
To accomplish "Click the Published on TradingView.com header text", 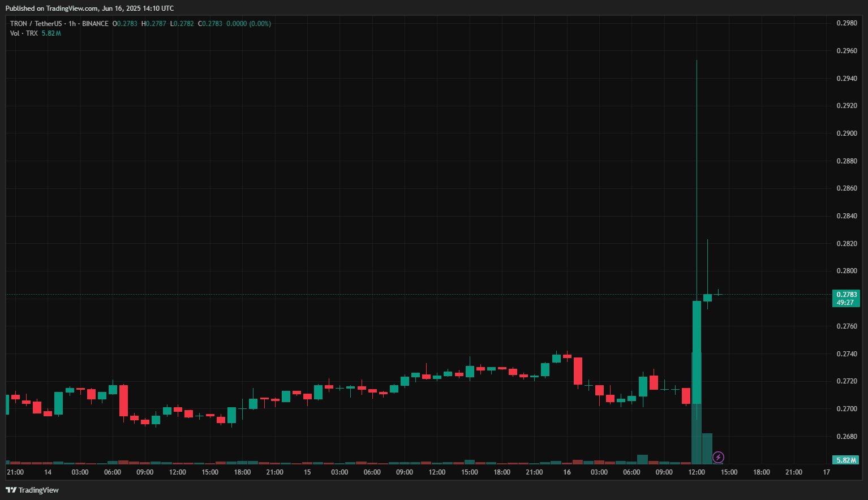I will (88, 8).
